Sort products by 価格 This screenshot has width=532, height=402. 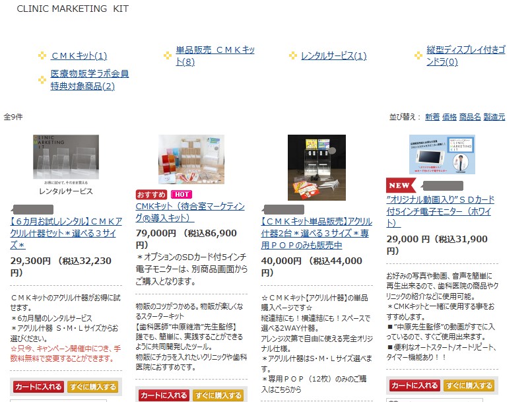(449, 117)
